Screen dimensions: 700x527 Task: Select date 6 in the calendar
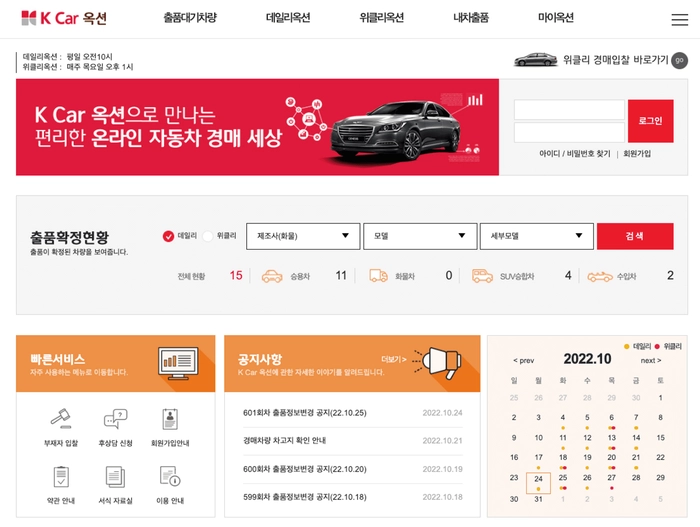pos(612,418)
